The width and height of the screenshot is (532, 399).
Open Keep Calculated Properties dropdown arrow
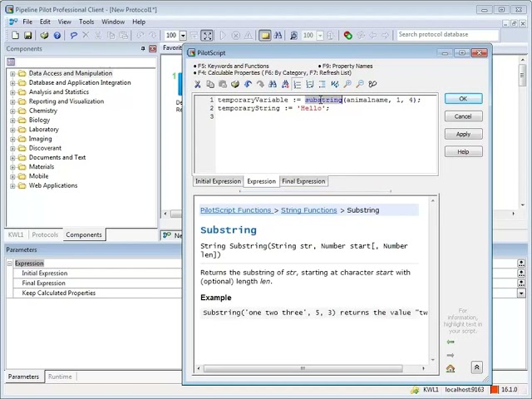click(x=521, y=293)
